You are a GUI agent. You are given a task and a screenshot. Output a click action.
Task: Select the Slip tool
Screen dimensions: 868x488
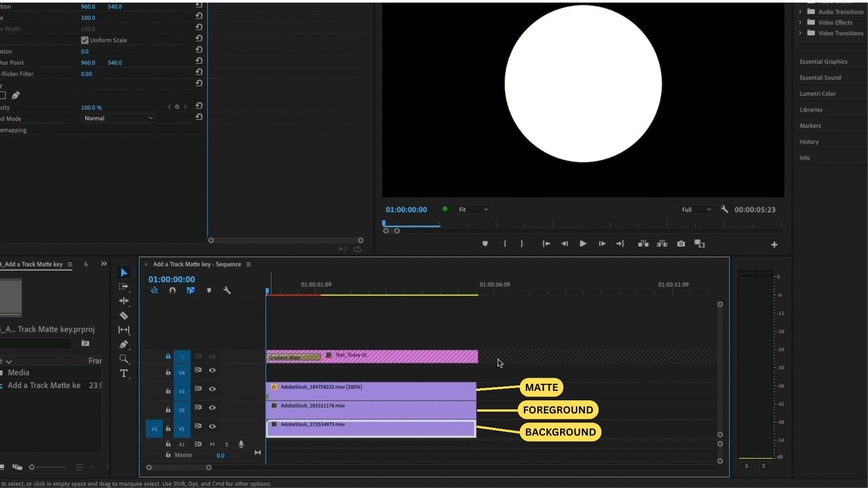click(x=123, y=330)
